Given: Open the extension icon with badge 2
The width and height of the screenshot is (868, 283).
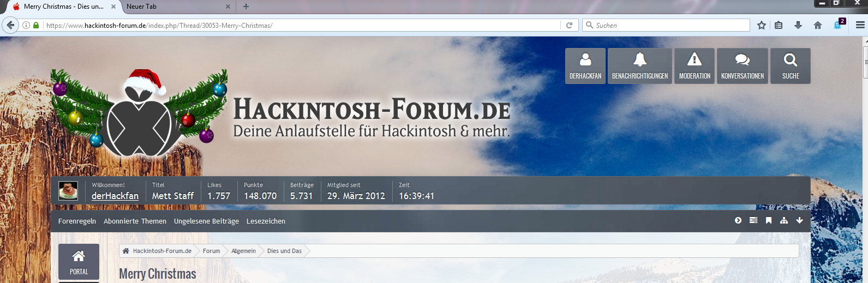Looking at the screenshot, I should click(x=839, y=25).
